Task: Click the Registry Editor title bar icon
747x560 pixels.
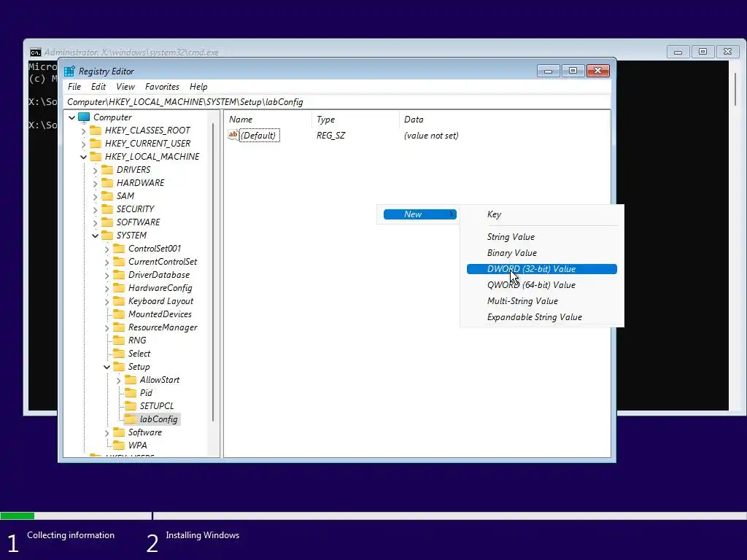Action: [69, 71]
